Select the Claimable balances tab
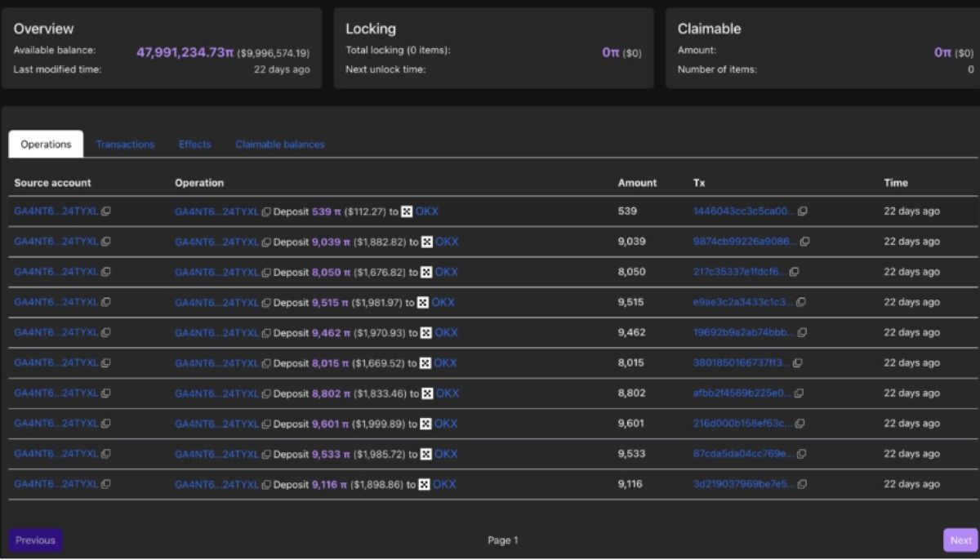This screenshot has width=980, height=560. [280, 144]
